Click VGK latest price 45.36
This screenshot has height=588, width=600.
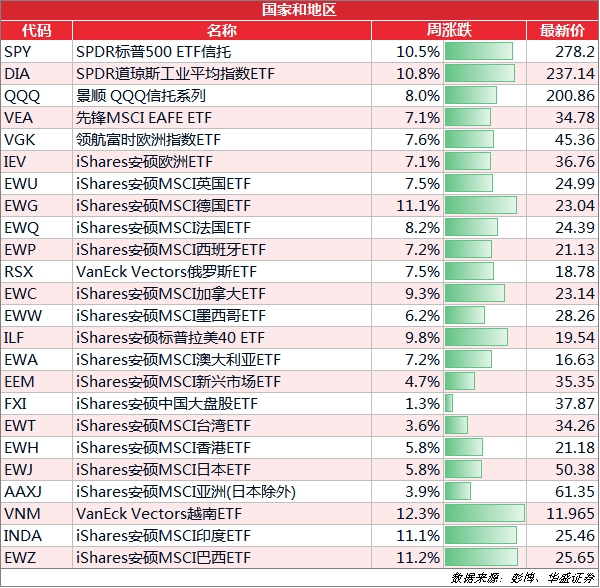pyautogui.click(x=574, y=140)
